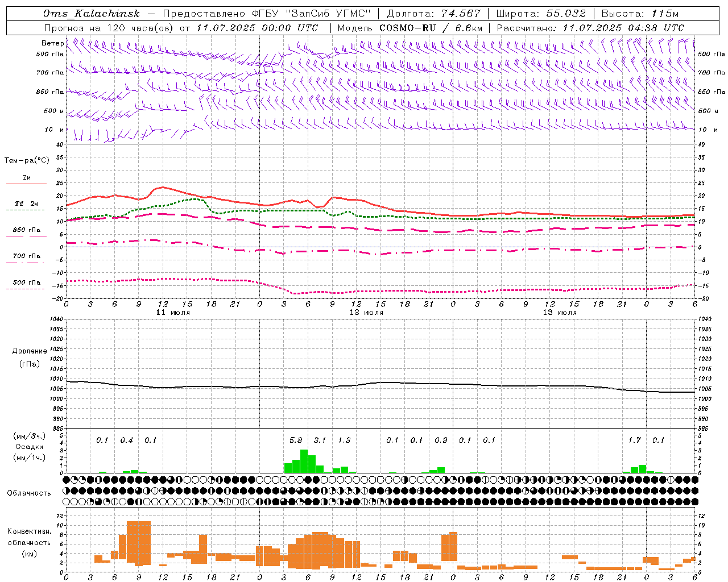The width and height of the screenshot is (728, 582).
Task: Click the station name Oms_Kalachinsk
Action: pyautogui.click(x=91, y=14)
